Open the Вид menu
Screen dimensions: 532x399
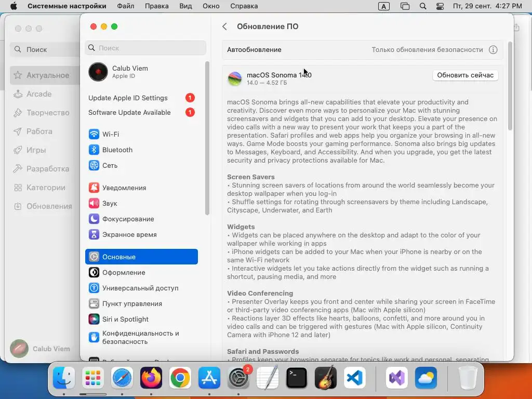(x=185, y=6)
